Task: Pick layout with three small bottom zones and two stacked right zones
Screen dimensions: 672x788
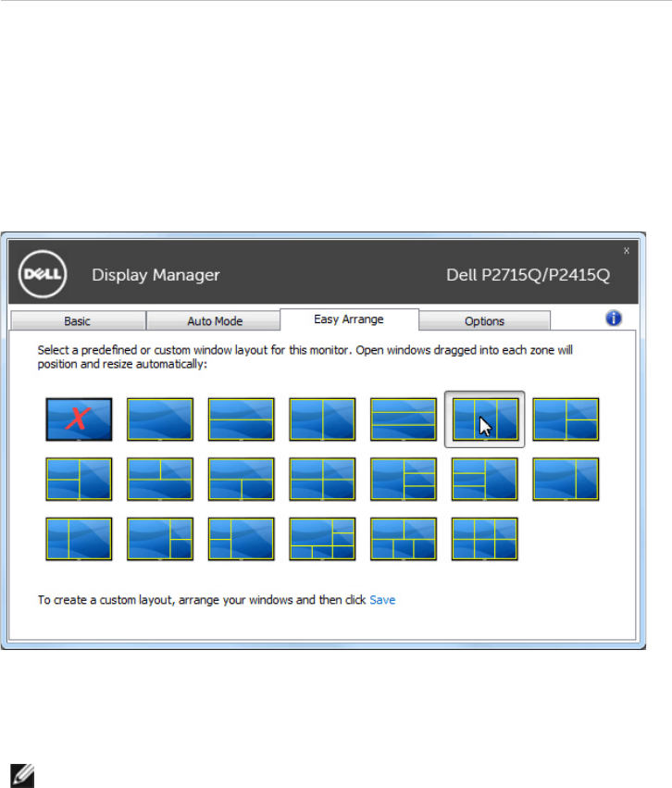Action: [322, 539]
